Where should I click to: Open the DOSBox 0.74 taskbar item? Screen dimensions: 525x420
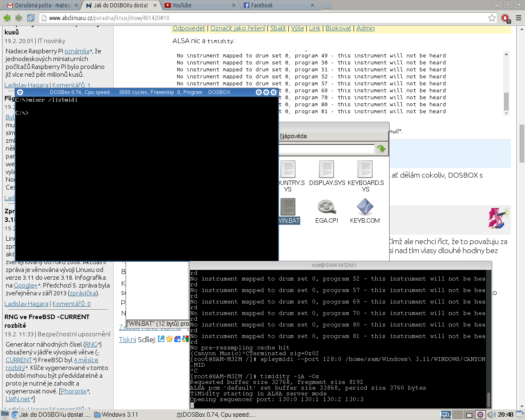click(216, 415)
